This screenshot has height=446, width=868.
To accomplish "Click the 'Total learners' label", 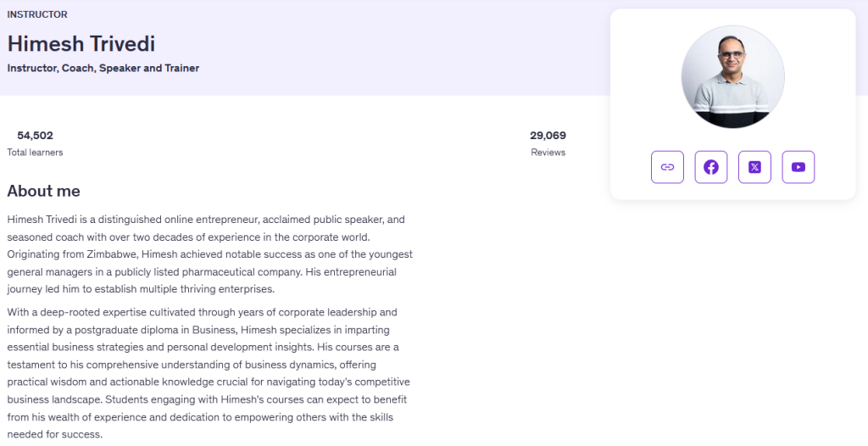I will [35, 153].
